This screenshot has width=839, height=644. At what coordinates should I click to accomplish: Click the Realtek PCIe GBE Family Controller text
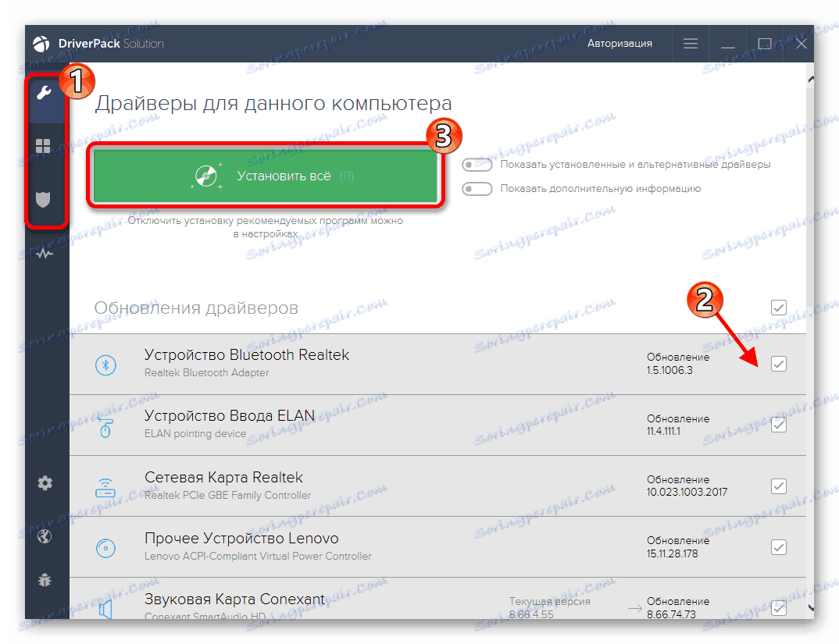click(227, 496)
